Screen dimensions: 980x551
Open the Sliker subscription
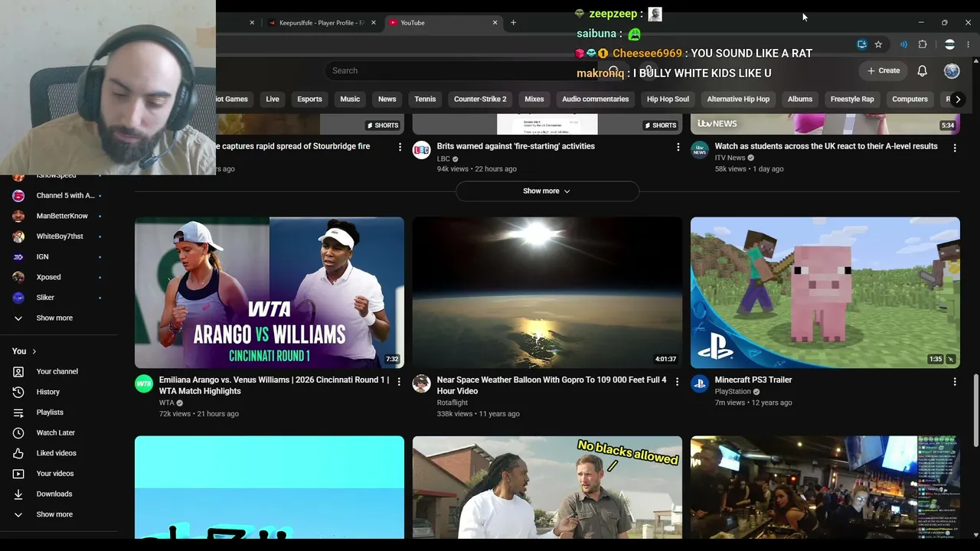tap(58, 298)
